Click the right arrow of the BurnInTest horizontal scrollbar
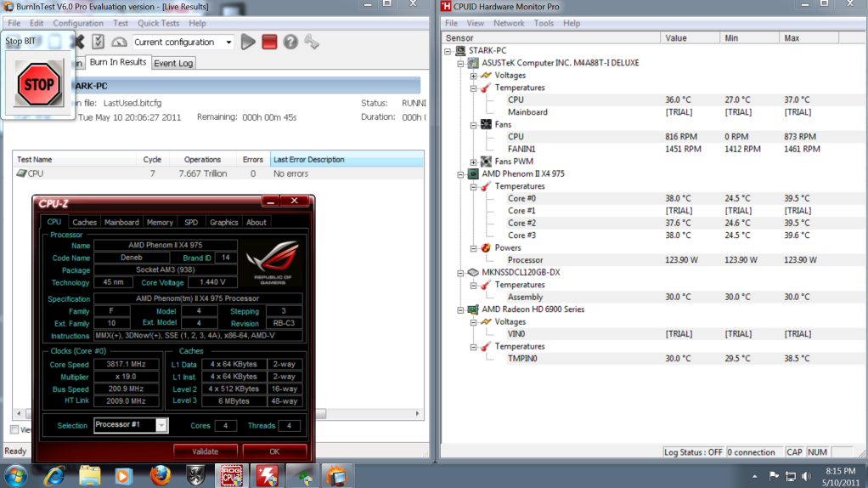The height and width of the screenshot is (488, 868). (x=417, y=414)
